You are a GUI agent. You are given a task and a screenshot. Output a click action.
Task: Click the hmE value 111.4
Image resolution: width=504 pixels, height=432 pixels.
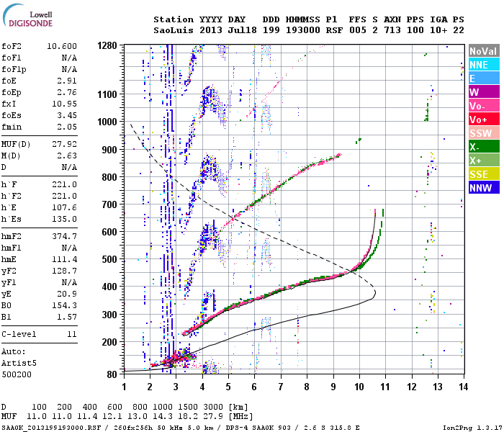(x=64, y=260)
